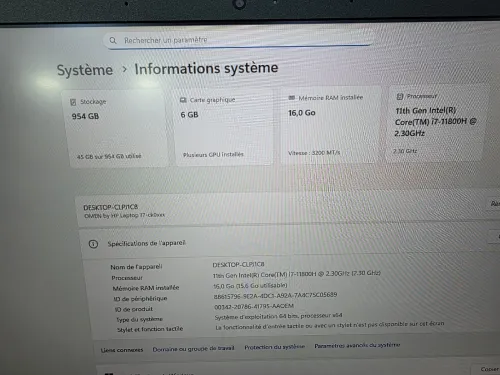Image resolution: width=500 pixels, height=375 pixels.
Task: Click the Stockage card icon
Action: (73, 102)
